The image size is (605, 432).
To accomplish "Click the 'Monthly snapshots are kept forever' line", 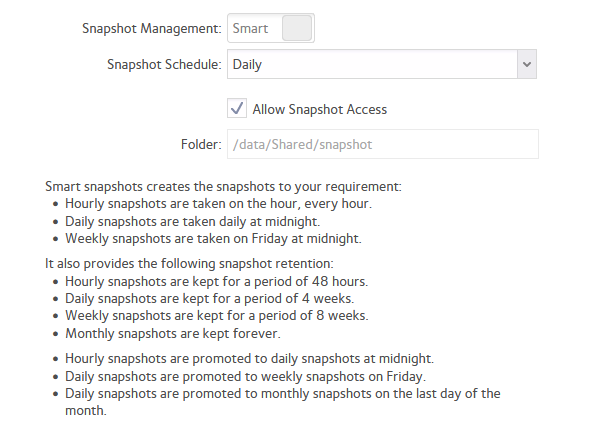I will pos(173,334).
